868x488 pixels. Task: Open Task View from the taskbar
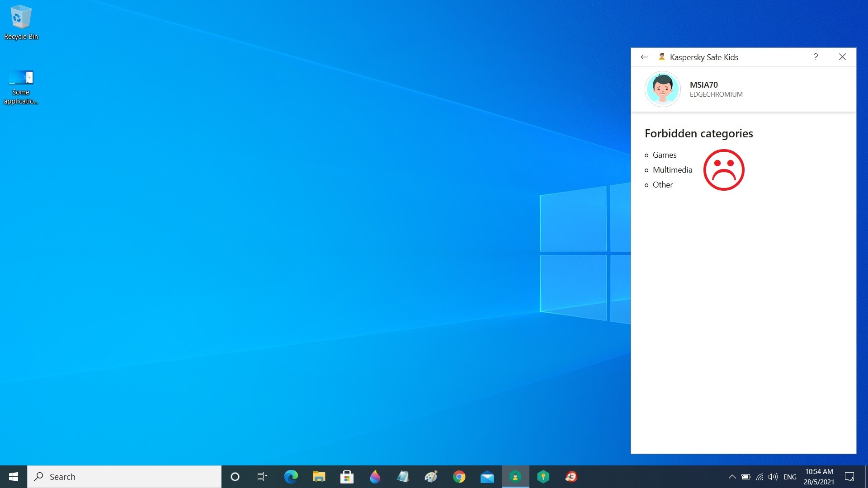[262, 477]
